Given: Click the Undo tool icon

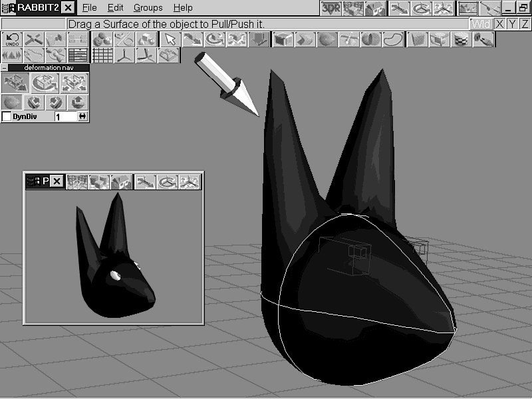Looking at the screenshot, I should click(13, 39).
